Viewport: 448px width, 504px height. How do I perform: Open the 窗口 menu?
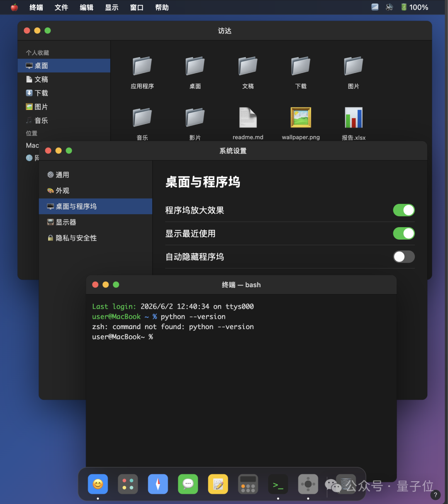pyautogui.click(x=137, y=7)
